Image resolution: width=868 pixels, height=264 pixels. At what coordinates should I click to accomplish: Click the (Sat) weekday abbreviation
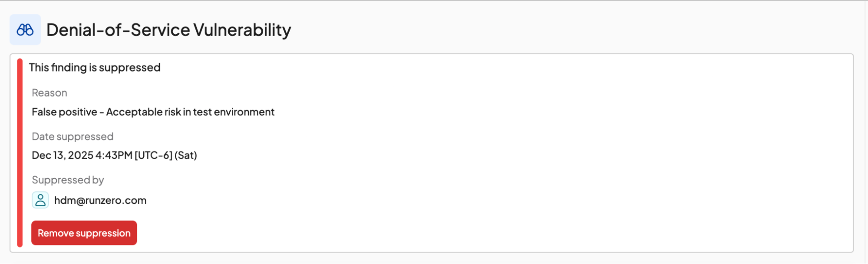[x=186, y=155]
